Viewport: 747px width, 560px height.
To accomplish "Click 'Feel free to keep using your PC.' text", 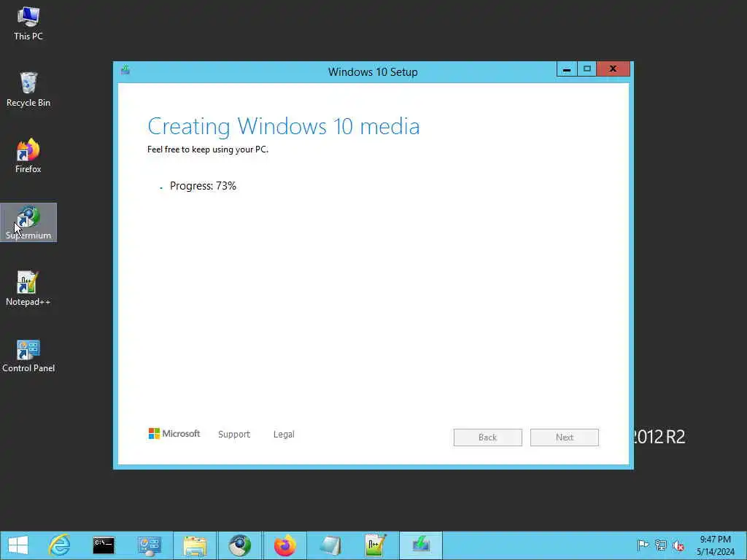I will click(x=208, y=149).
